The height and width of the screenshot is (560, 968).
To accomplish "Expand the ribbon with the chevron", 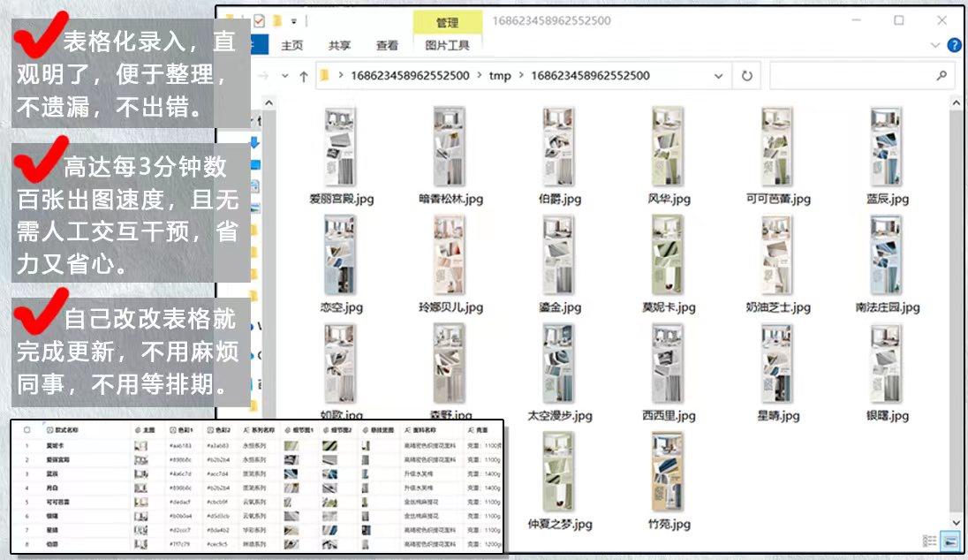I will click(x=936, y=45).
